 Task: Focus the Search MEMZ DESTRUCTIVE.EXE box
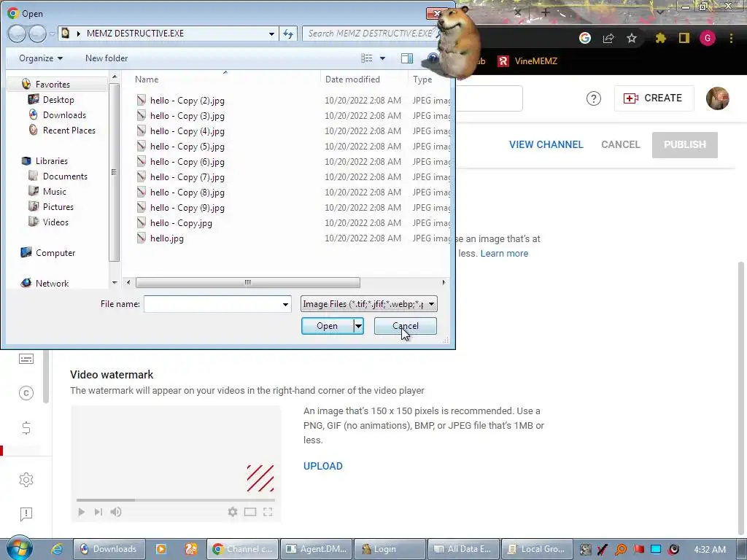[x=369, y=34]
